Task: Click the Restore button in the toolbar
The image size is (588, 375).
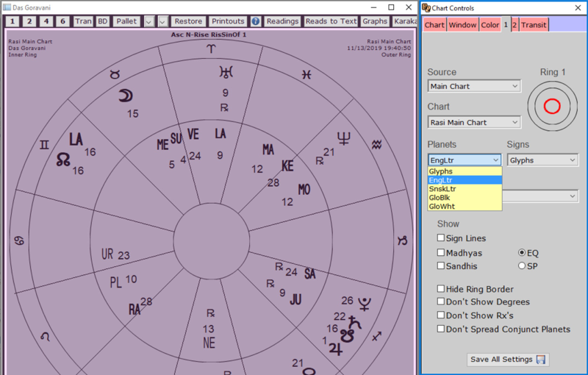Action: pos(188,21)
